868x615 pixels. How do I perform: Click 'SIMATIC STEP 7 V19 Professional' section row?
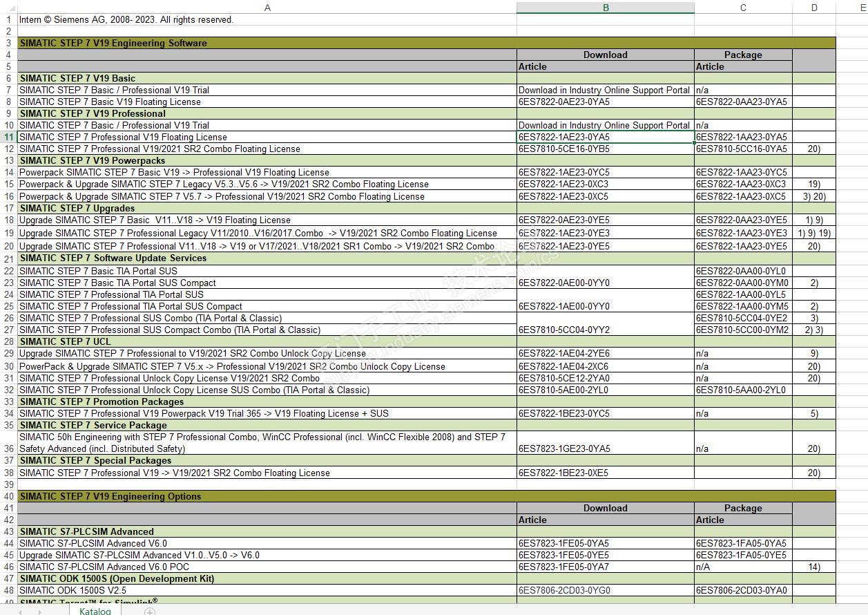pyautogui.click(x=267, y=113)
